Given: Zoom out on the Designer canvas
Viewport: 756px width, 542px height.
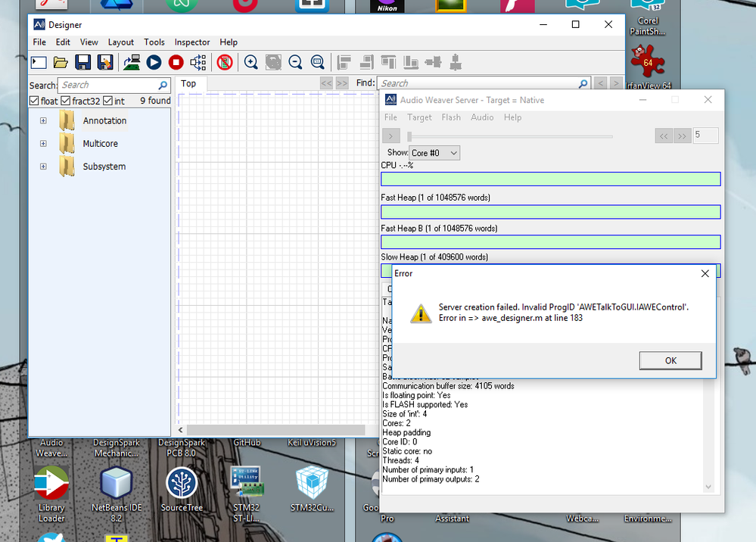Looking at the screenshot, I should 295,62.
